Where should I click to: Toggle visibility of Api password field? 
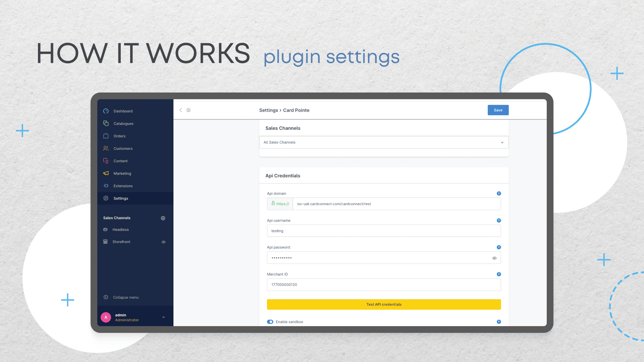point(494,258)
